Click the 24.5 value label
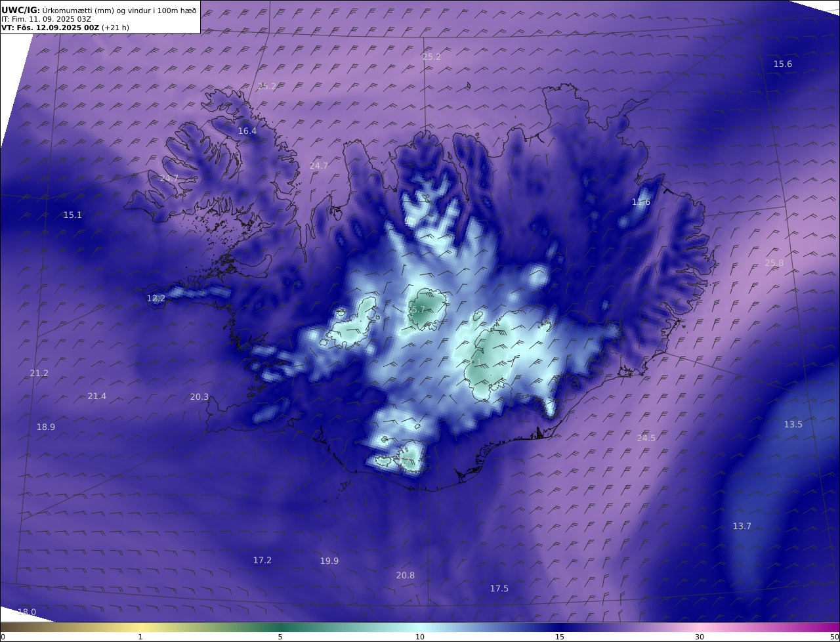 coord(646,438)
